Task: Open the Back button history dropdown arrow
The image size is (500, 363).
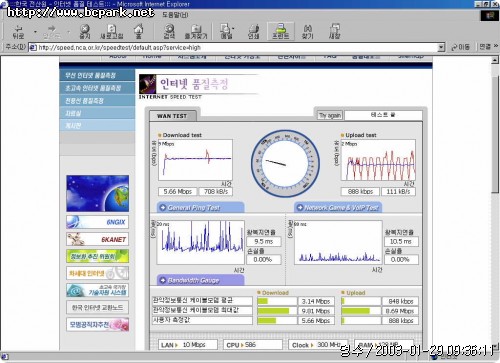Action: 35,32
